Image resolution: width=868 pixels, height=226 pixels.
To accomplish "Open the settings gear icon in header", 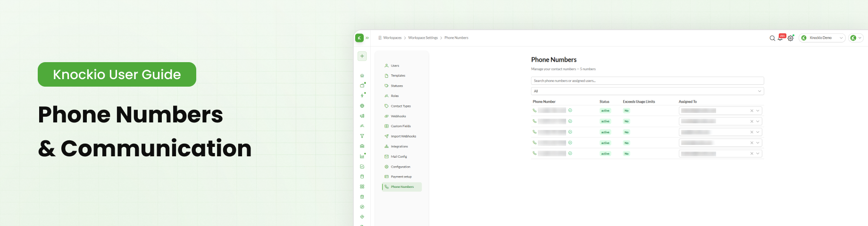I will pos(791,38).
